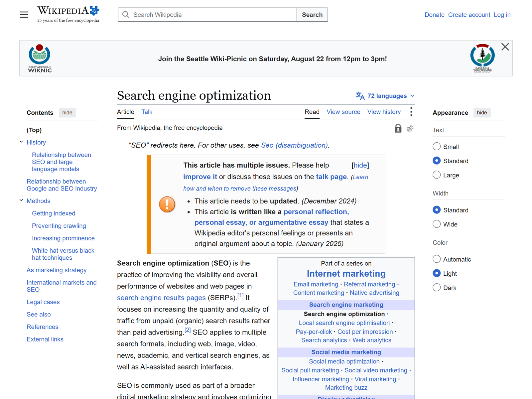Select Standard width option
The width and height of the screenshot is (532, 399).
[437, 210]
